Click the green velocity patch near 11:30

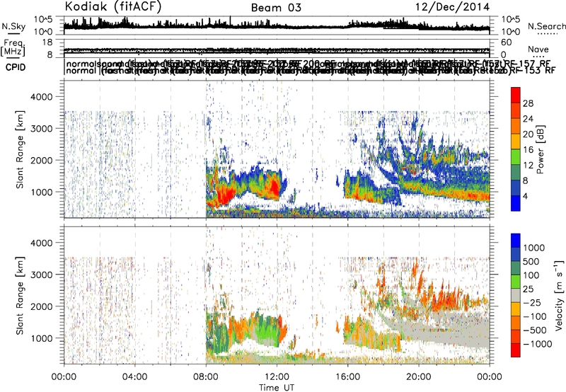(x=267, y=328)
